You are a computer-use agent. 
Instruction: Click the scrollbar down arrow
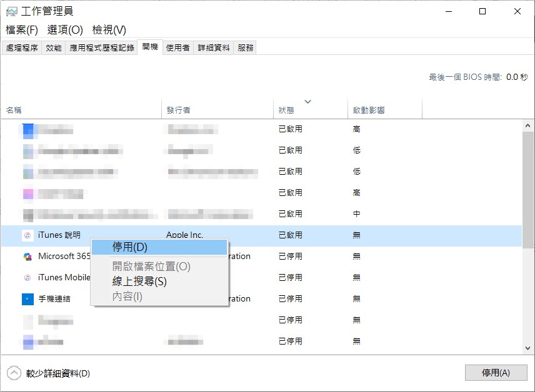(x=528, y=348)
